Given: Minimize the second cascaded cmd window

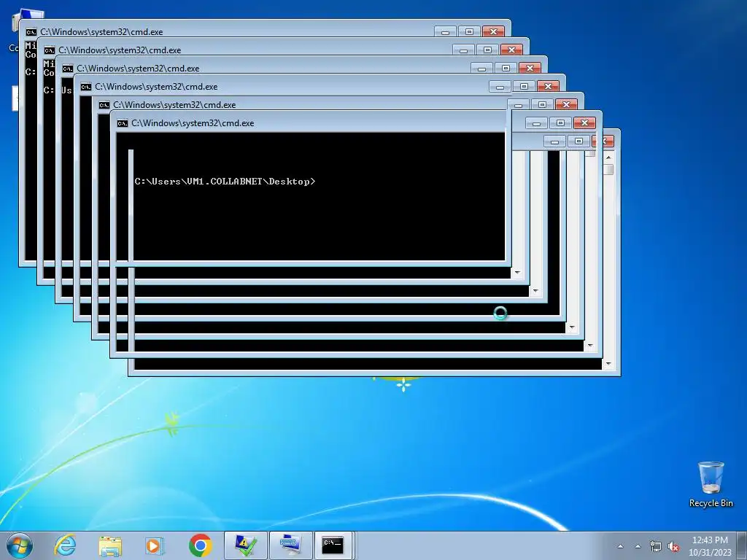Looking at the screenshot, I should click(463, 50).
